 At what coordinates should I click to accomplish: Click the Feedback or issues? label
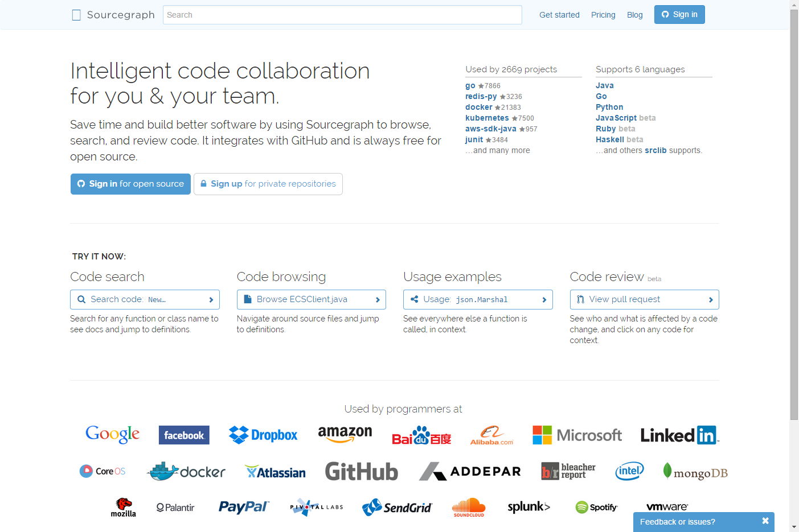coord(678,522)
